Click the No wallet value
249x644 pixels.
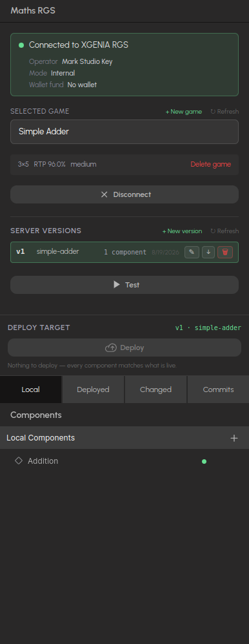[82, 85]
